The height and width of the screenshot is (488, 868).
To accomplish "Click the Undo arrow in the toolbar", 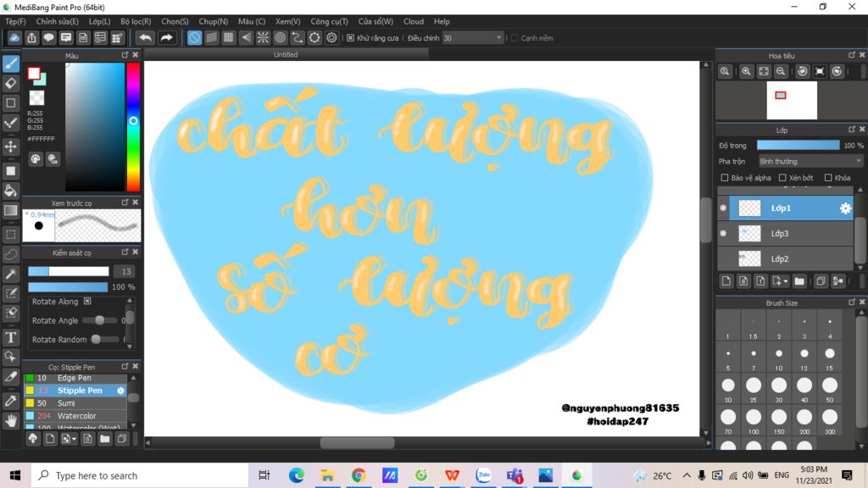I will (146, 37).
